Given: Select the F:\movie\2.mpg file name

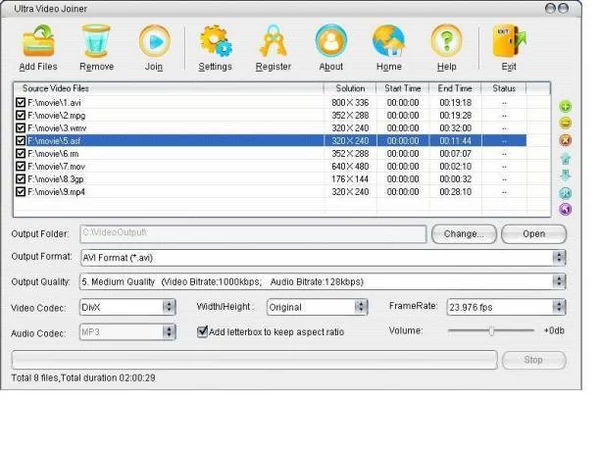Looking at the screenshot, I should 56,115.
